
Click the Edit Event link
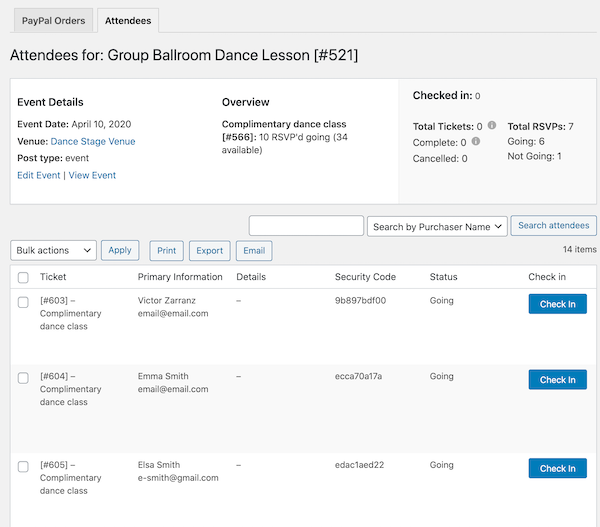[39, 175]
